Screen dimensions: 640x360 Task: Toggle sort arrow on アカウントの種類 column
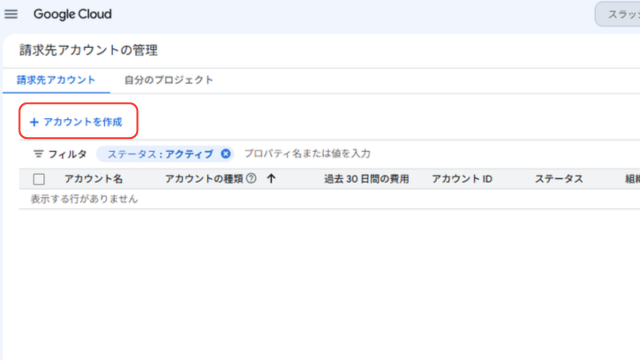[x=271, y=178]
